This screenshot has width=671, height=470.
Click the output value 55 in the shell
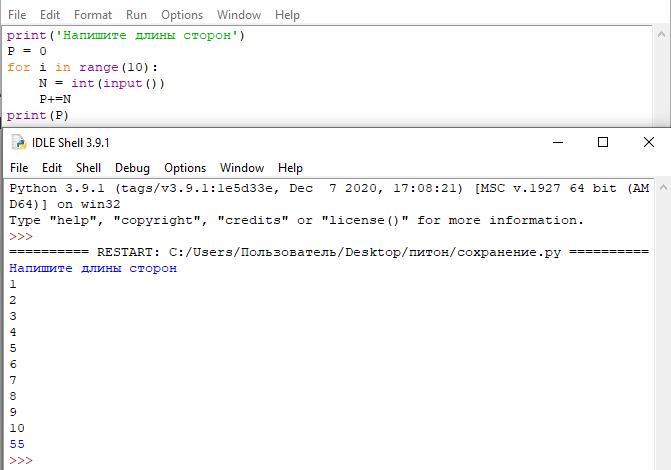(x=17, y=444)
